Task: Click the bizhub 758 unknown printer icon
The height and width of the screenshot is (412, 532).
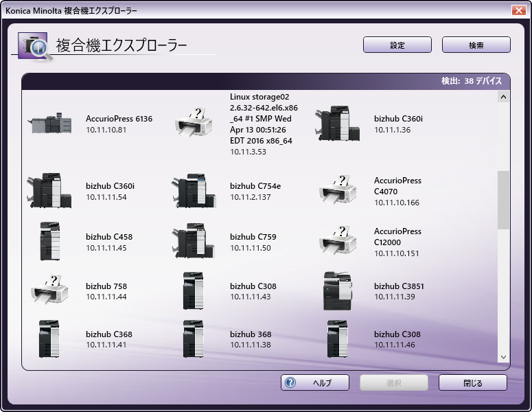Action: tap(49, 290)
